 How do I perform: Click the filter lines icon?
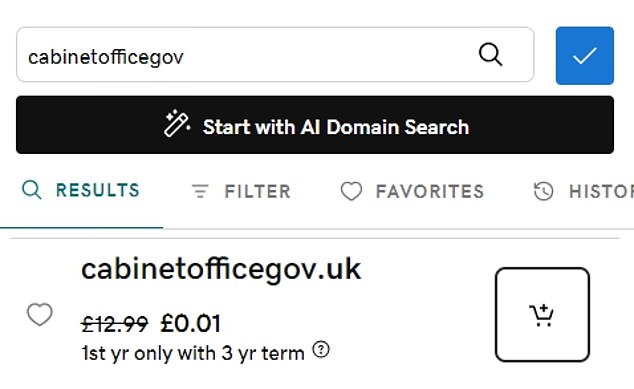click(200, 191)
